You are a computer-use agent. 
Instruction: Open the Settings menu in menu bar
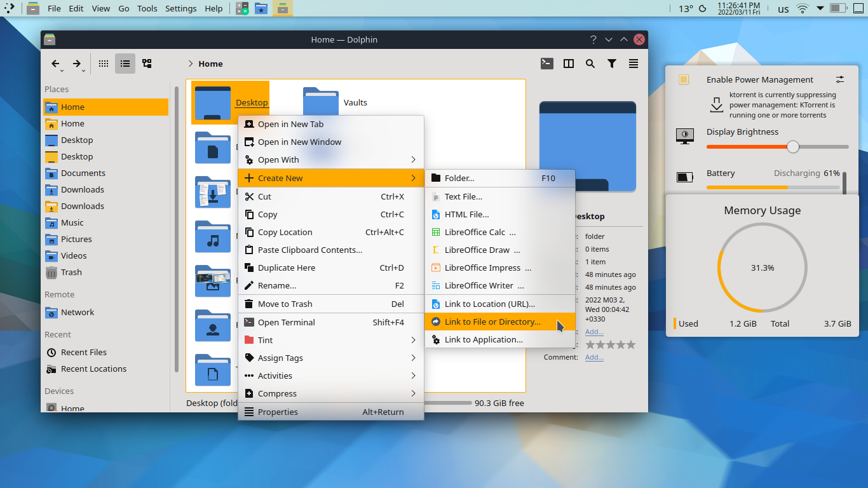[180, 8]
